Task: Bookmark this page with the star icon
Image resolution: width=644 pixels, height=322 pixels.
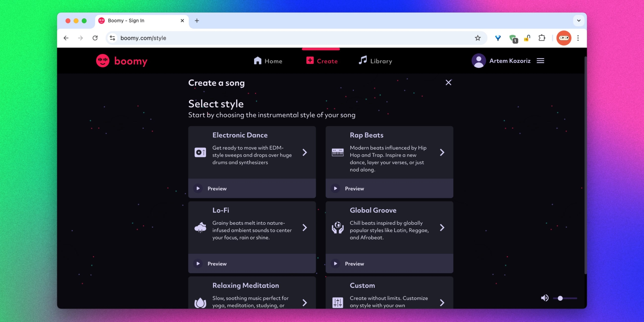Action: pyautogui.click(x=477, y=38)
